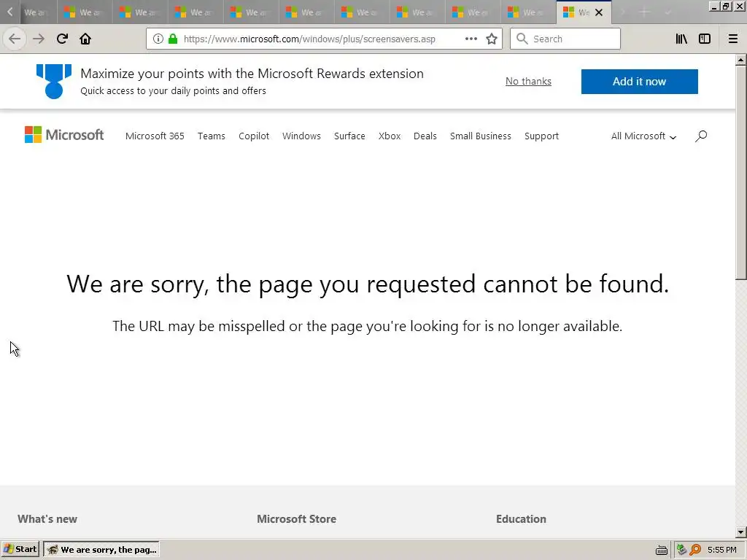
Task: Open Small Business navigation link
Action: click(481, 136)
